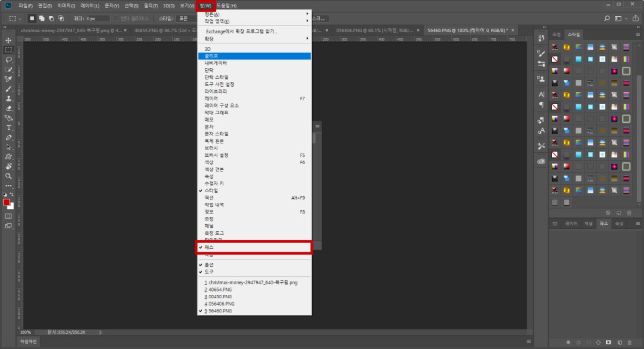Choose 2 40654.PNG in Window menu
This screenshot has height=349, width=644.
click(254, 290)
